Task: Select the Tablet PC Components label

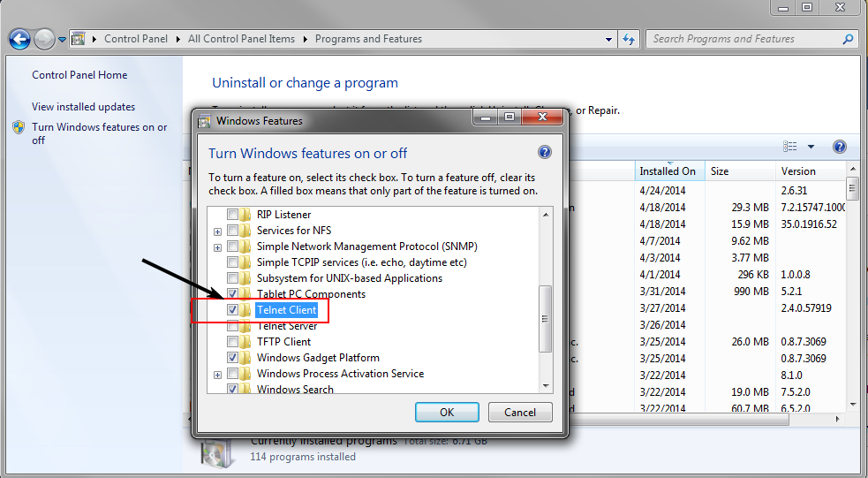Action: click(311, 294)
